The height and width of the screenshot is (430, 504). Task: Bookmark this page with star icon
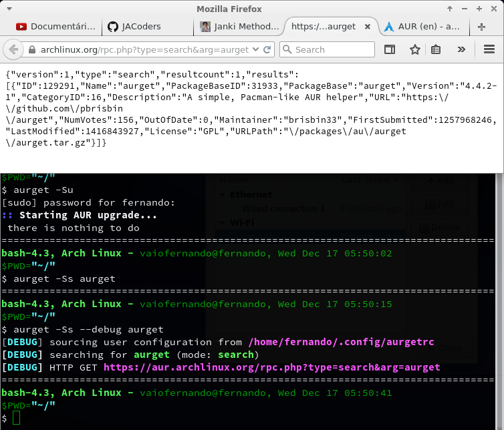pyautogui.click(x=415, y=49)
